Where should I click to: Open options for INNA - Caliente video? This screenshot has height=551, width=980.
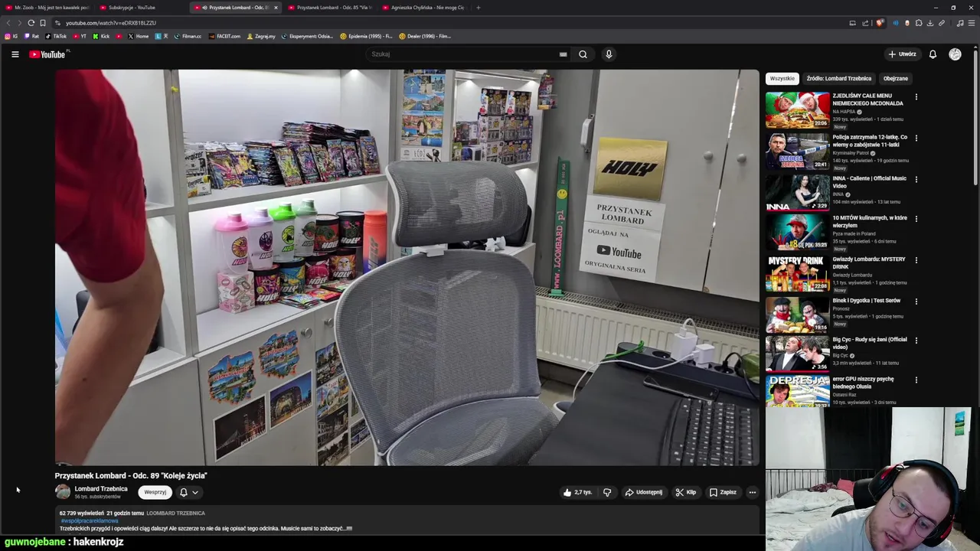point(916,180)
